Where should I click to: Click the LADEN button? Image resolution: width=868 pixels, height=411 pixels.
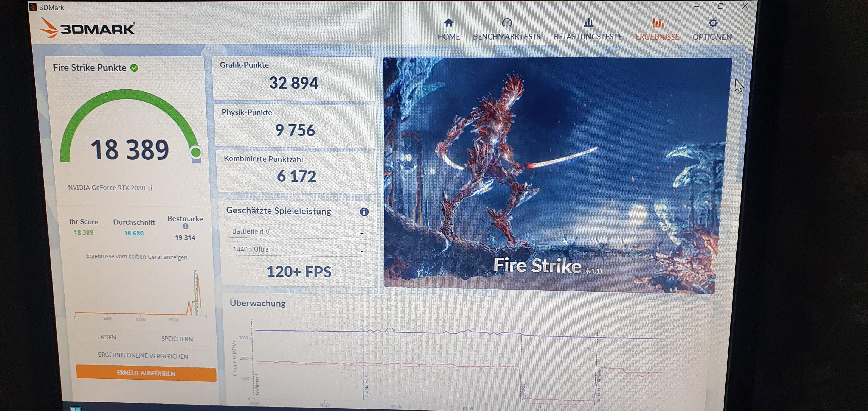click(x=107, y=337)
